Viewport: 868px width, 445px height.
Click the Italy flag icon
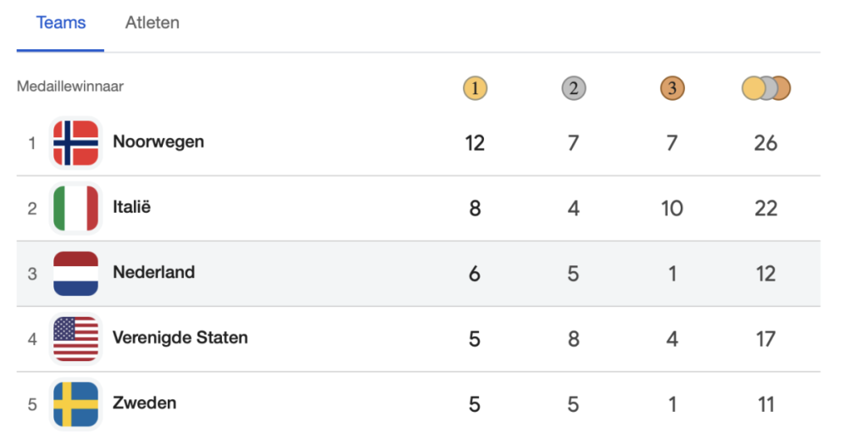[x=75, y=208]
